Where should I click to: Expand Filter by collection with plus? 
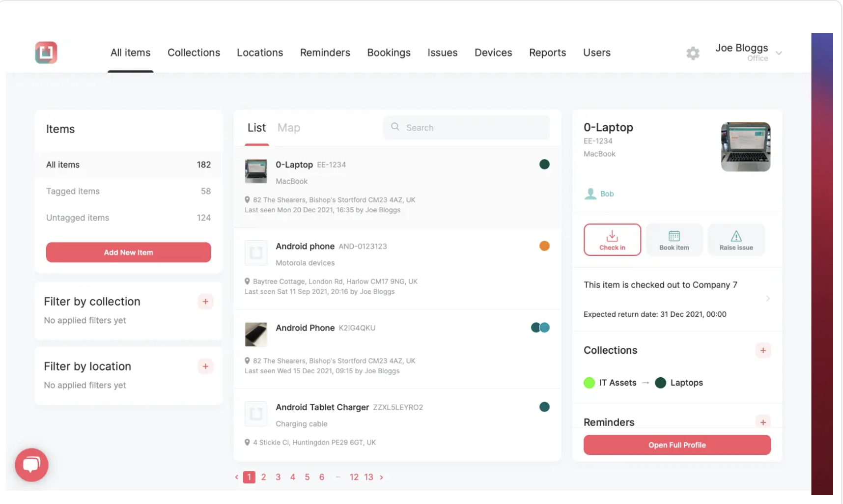point(205,302)
